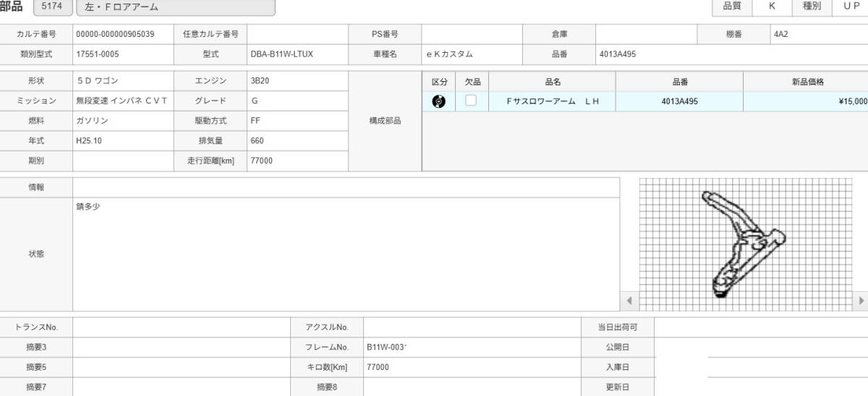Click the empty PS番号 field
Screen dimensions: 868x396
tap(472, 34)
